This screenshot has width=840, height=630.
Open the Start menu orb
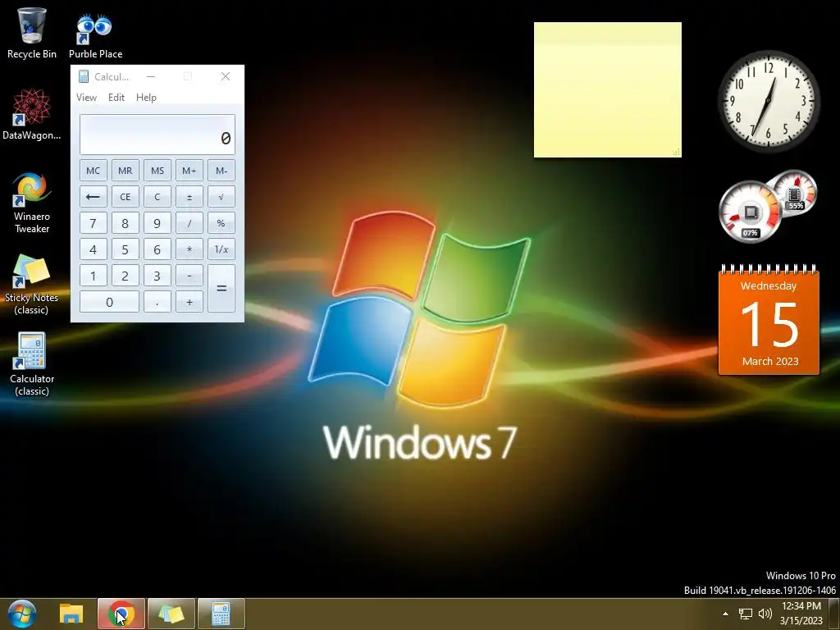pyautogui.click(x=22, y=614)
